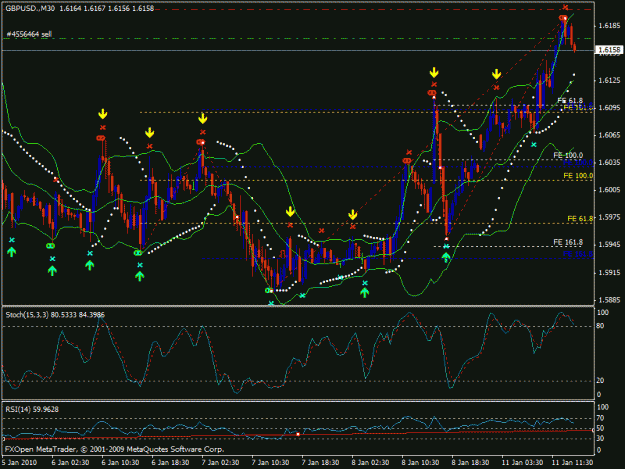Click the 1.6125 price axis label

[x=609, y=80]
